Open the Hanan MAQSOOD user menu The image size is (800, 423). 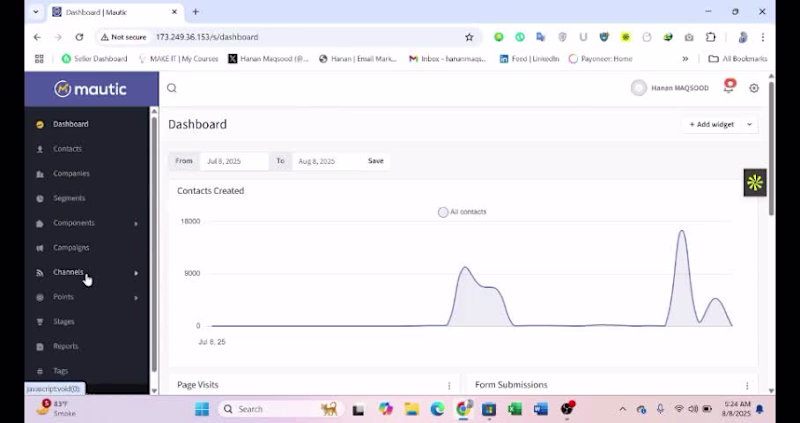[670, 88]
